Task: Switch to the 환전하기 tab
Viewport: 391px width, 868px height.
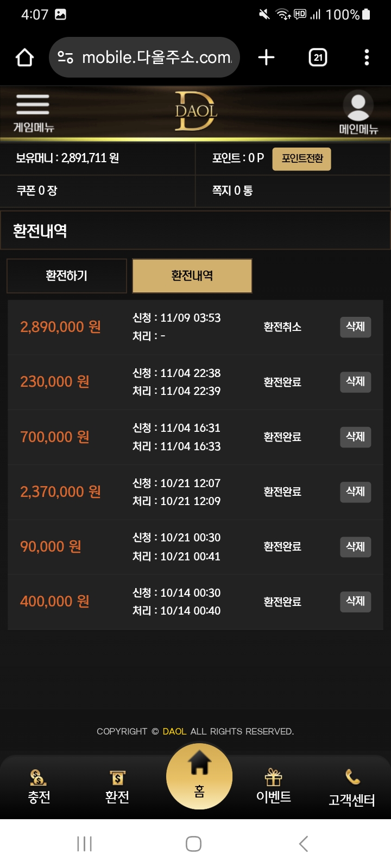Action: click(x=66, y=276)
